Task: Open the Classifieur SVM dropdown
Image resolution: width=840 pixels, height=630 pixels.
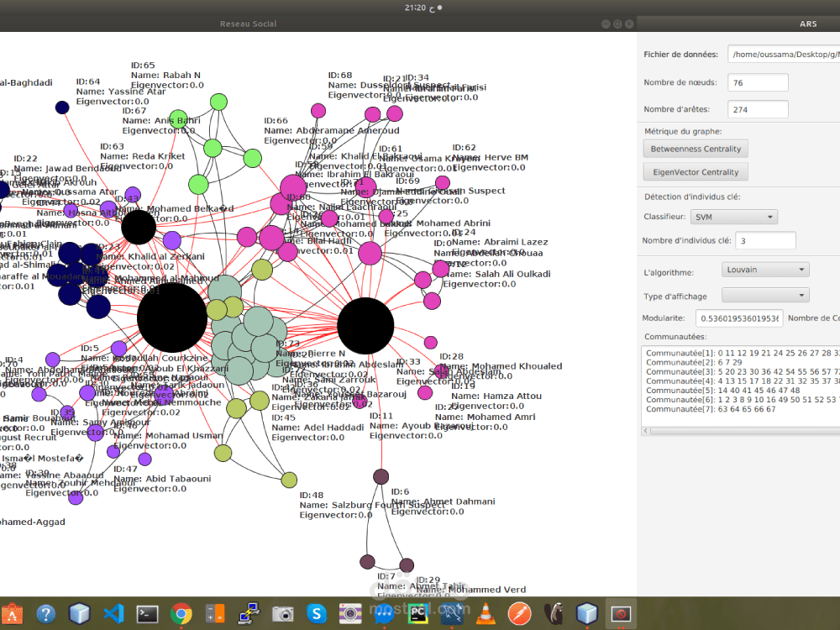Action: 733,216
